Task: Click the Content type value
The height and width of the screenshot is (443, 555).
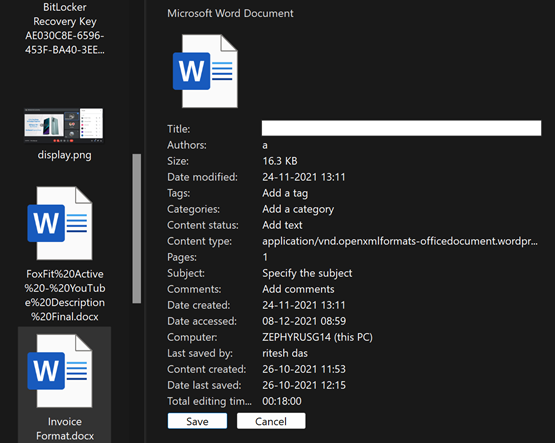Action: [x=400, y=241]
